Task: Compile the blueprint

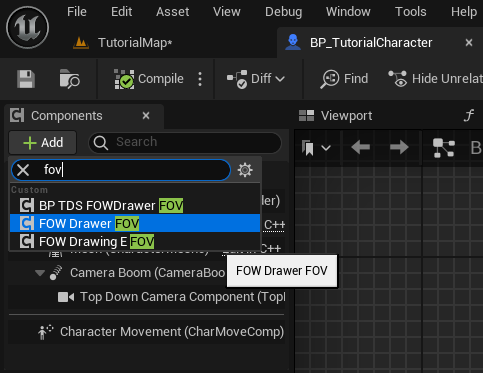Action: 149,79
